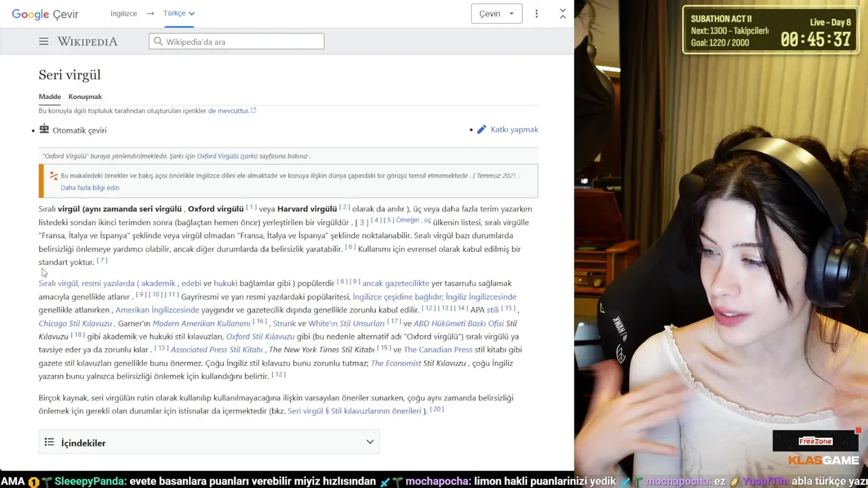Open the Strunk link
868x488 pixels.
coord(284,323)
